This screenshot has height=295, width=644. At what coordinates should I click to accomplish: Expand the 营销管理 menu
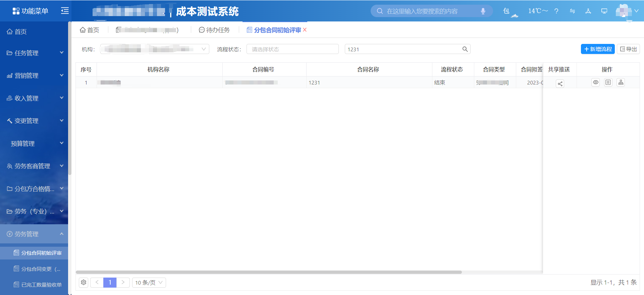(x=34, y=75)
